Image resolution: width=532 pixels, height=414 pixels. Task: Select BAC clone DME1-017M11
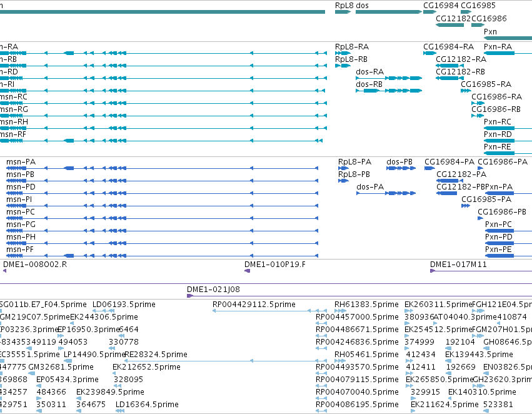[x=458, y=265]
